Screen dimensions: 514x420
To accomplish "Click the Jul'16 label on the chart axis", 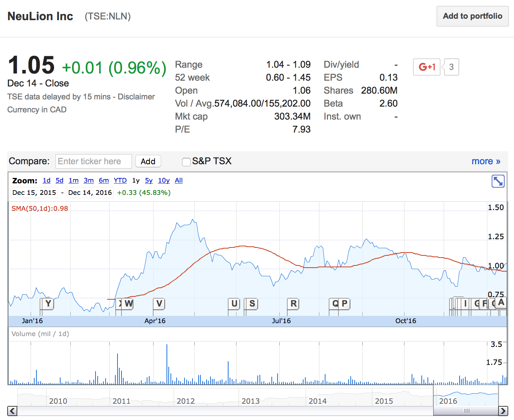I will pos(281,321).
